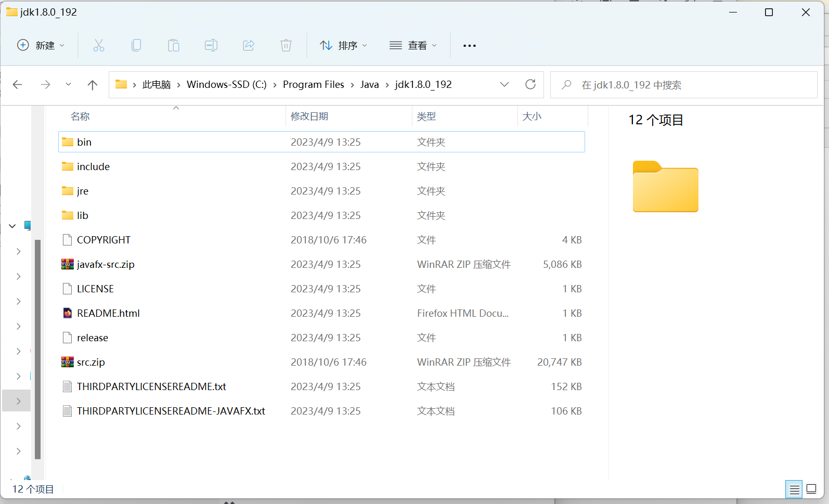829x504 pixels.
Task: Click jdk1.8.0_192 breadcrumb segment
Action: pos(423,85)
